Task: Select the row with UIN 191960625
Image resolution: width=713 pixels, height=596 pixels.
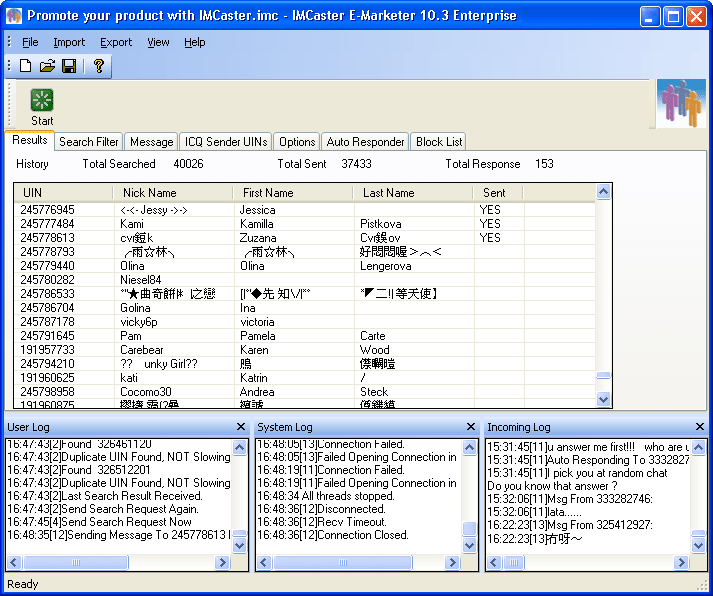Action: coord(305,378)
